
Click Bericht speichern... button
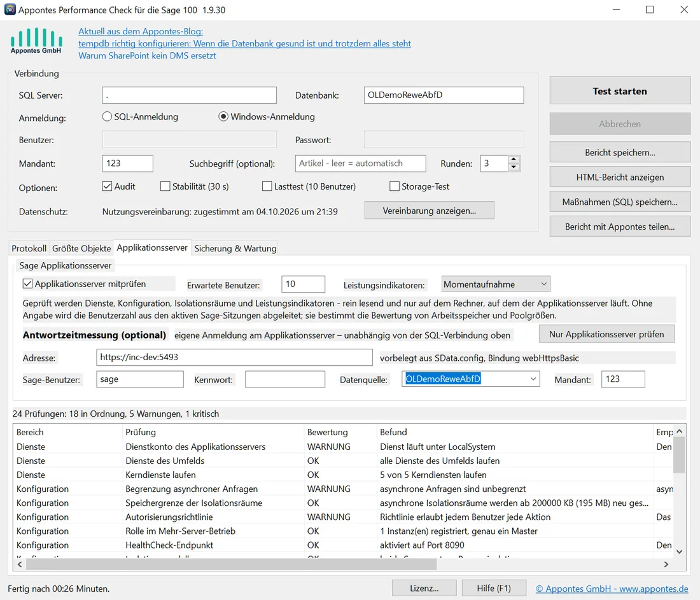pyautogui.click(x=620, y=152)
